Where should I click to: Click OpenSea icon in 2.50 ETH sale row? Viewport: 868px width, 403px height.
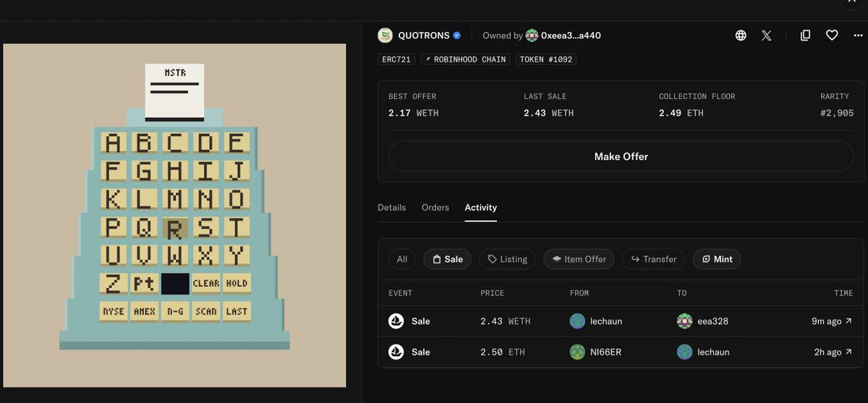pyautogui.click(x=396, y=352)
